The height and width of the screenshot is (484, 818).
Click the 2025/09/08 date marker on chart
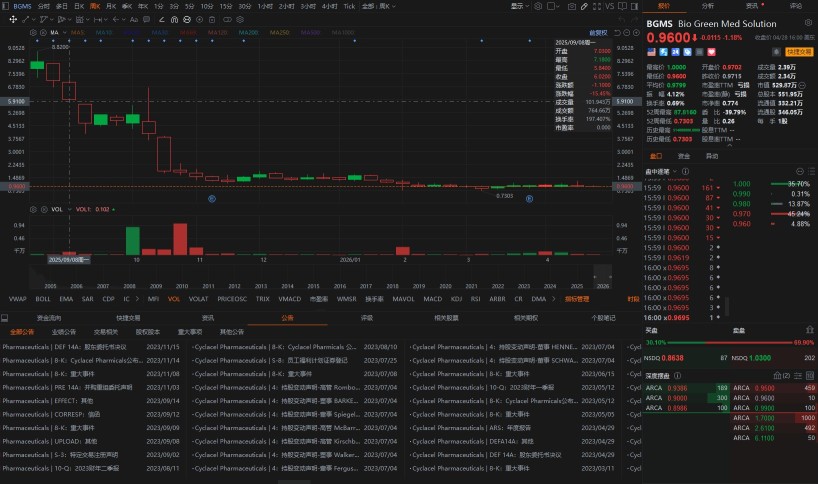coord(69,259)
